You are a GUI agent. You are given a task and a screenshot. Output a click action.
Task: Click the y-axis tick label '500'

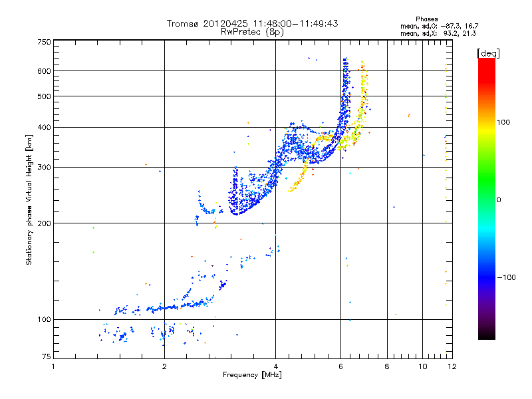point(45,96)
